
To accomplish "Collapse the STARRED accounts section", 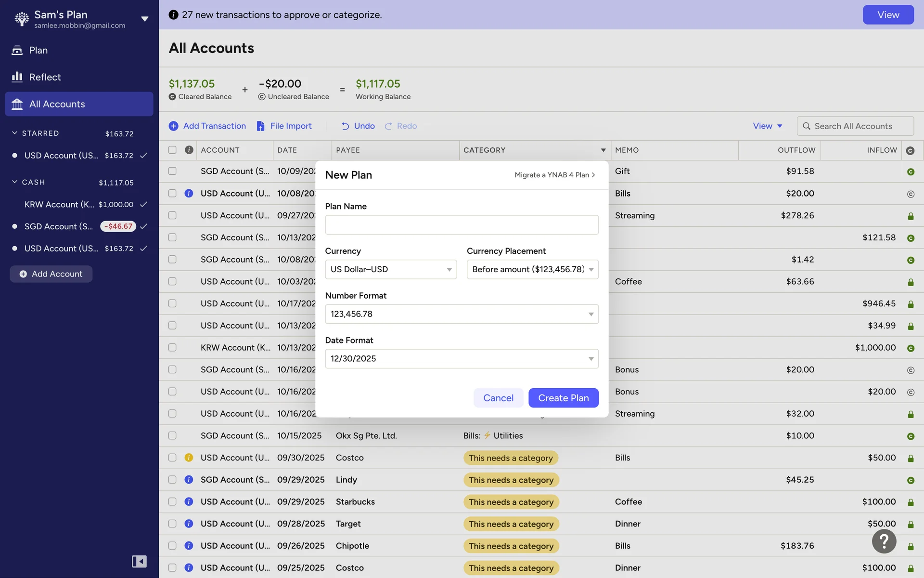I will click(14, 133).
